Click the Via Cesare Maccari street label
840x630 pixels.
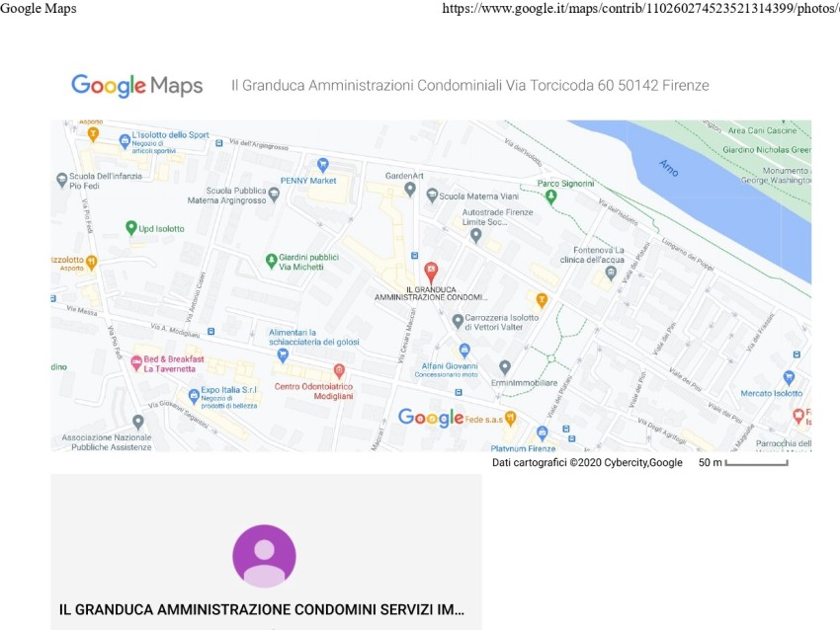coord(405,337)
